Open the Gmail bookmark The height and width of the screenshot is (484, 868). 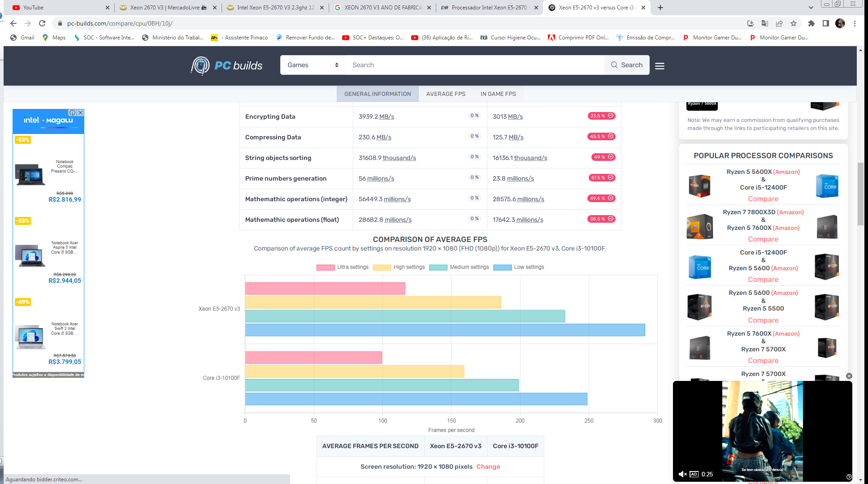click(22, 38)
